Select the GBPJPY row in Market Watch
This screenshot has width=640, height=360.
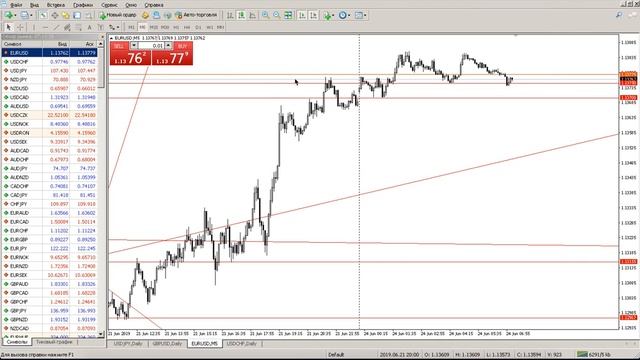[49, 311]
